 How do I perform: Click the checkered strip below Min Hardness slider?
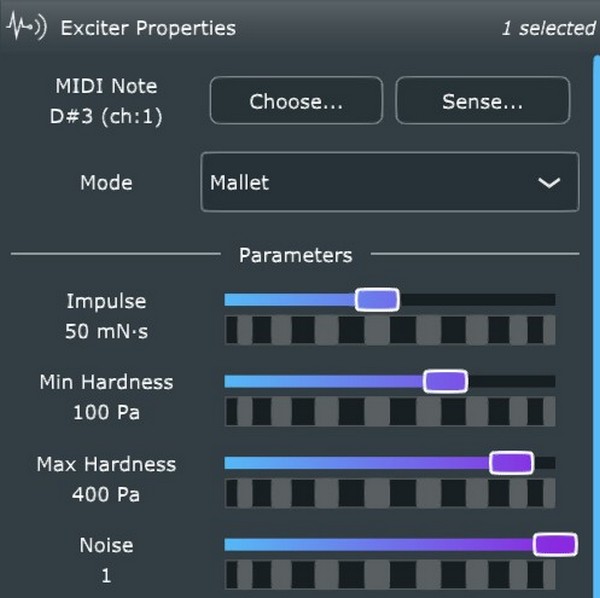tap(389, 412)
